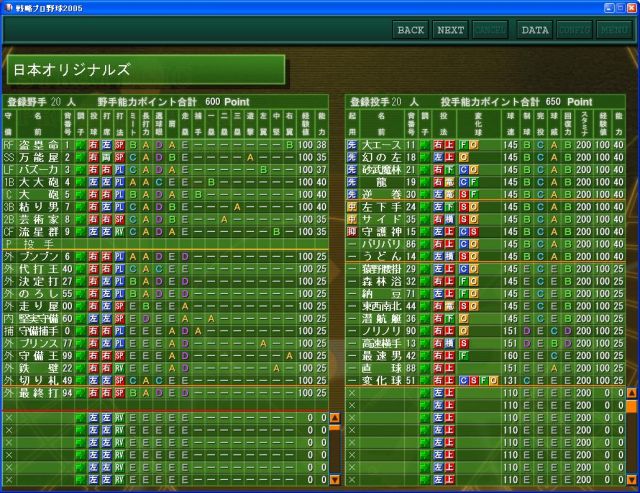The image size is (640, 493).
Task: Select fielder row 芸術家
Action: [165, 220]
